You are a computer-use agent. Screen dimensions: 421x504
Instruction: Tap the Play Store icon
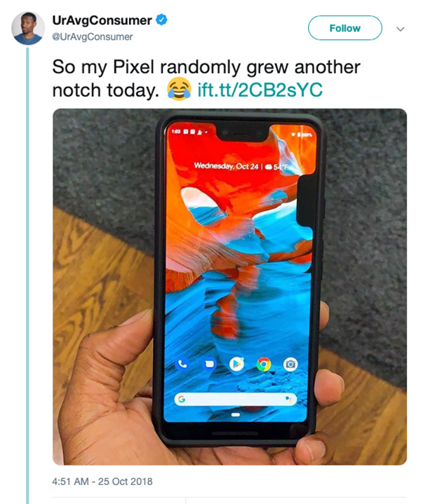pyautogui.click(x=236, y=364)
